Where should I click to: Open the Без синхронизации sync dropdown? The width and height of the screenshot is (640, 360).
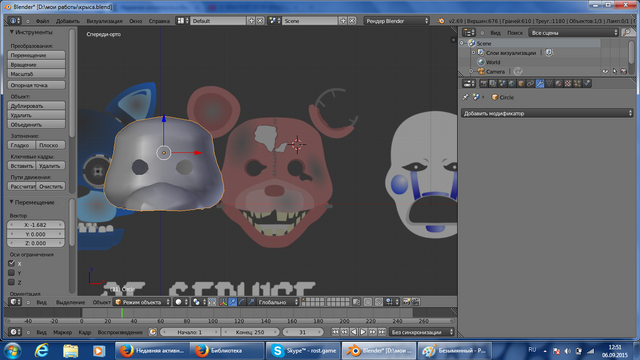click(x=422, y=332)
